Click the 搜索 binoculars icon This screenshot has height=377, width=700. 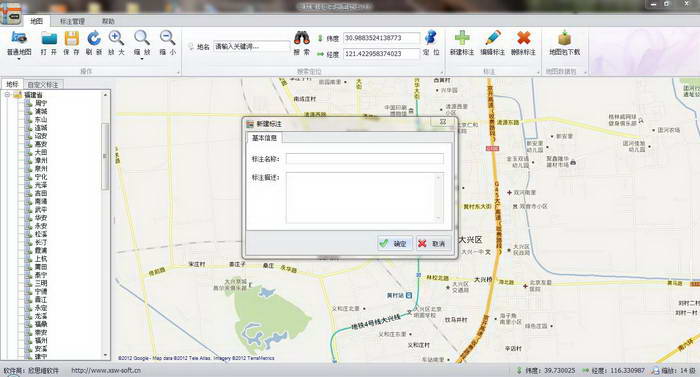pos(302,38)
